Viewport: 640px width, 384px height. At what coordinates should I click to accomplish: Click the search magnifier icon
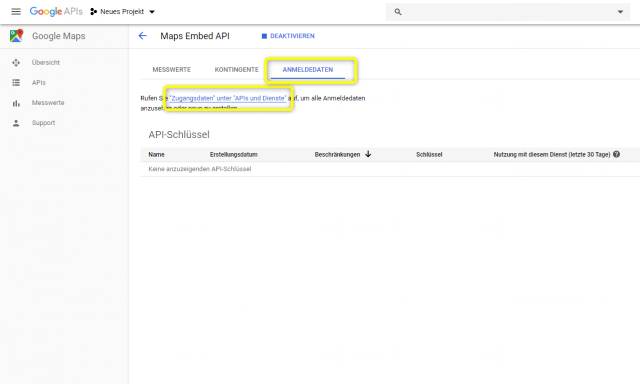click(x=398, y=12)
